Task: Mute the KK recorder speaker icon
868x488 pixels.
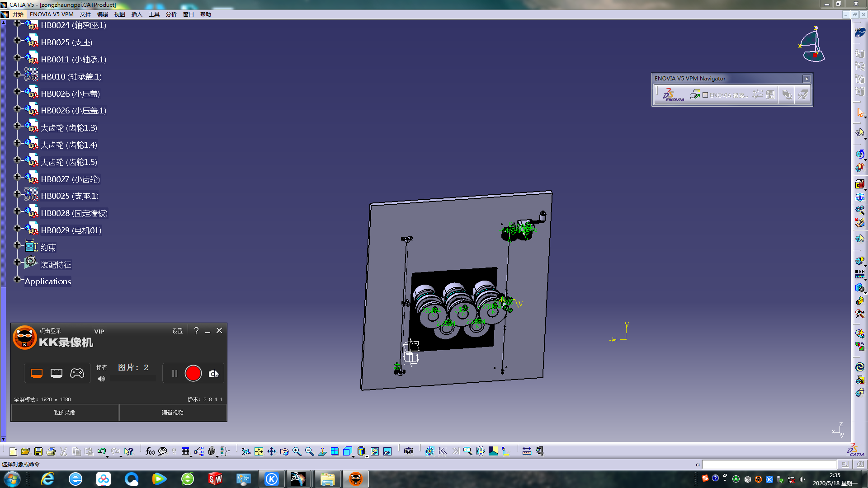Action: (101, 379)
